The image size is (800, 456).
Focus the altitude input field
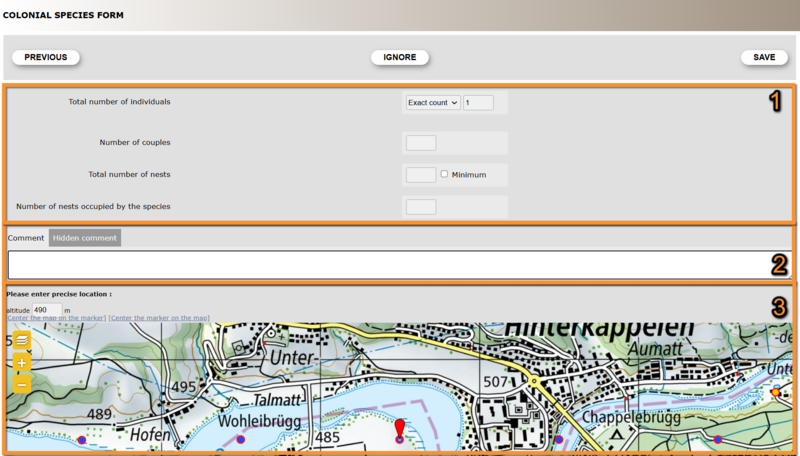[46, 310]
